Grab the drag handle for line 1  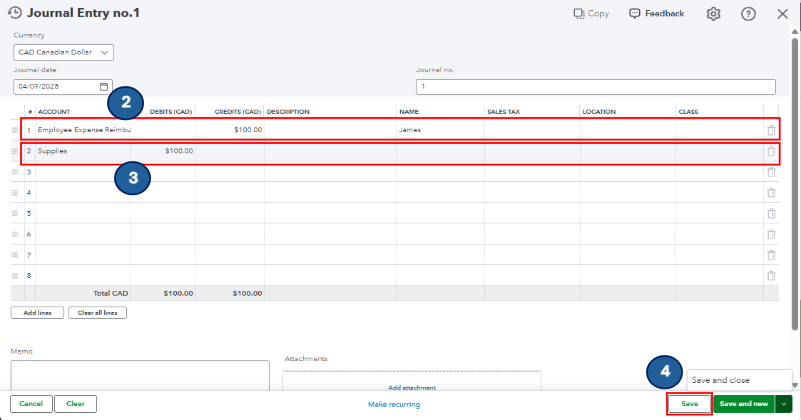[x=15, y=130]
